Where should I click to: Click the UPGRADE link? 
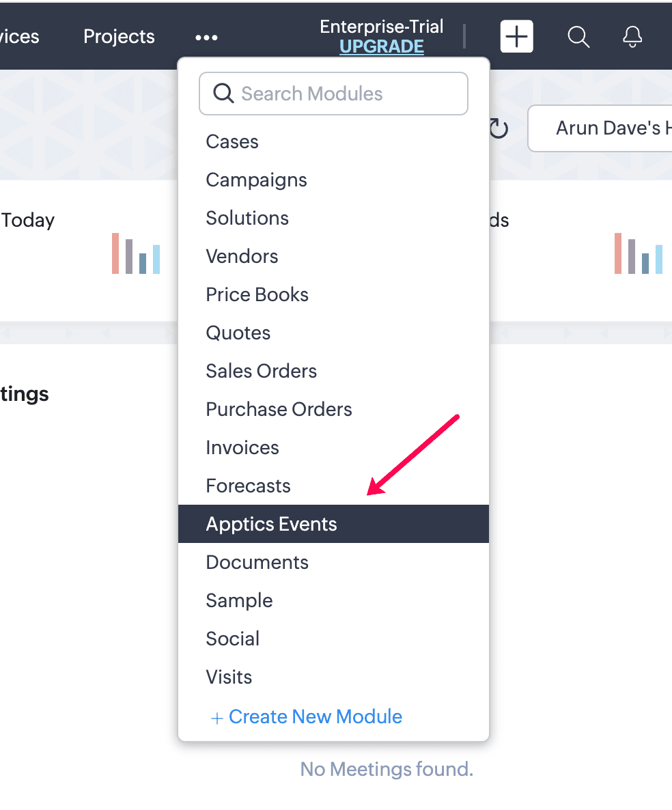click(382, 46)
